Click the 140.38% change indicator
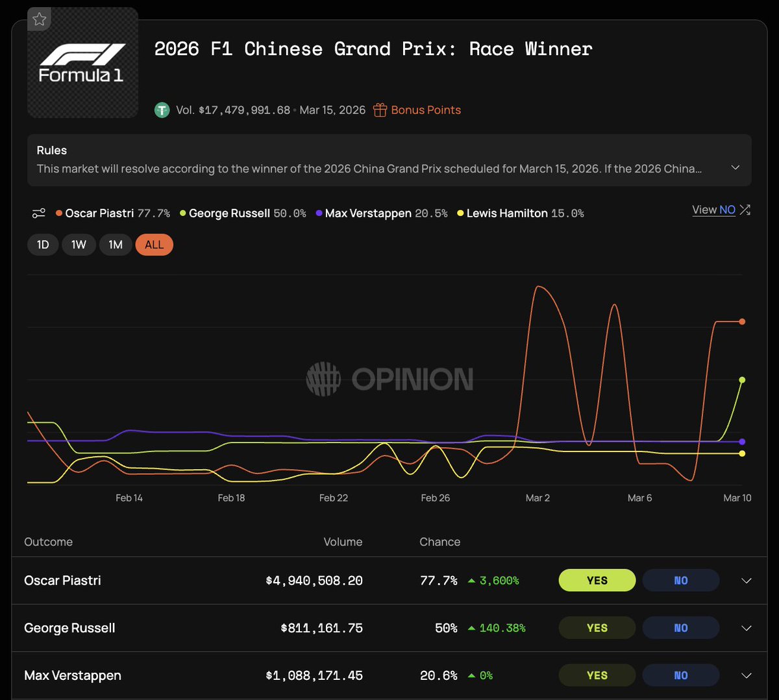The image size is (779, 700). [497, 628]
